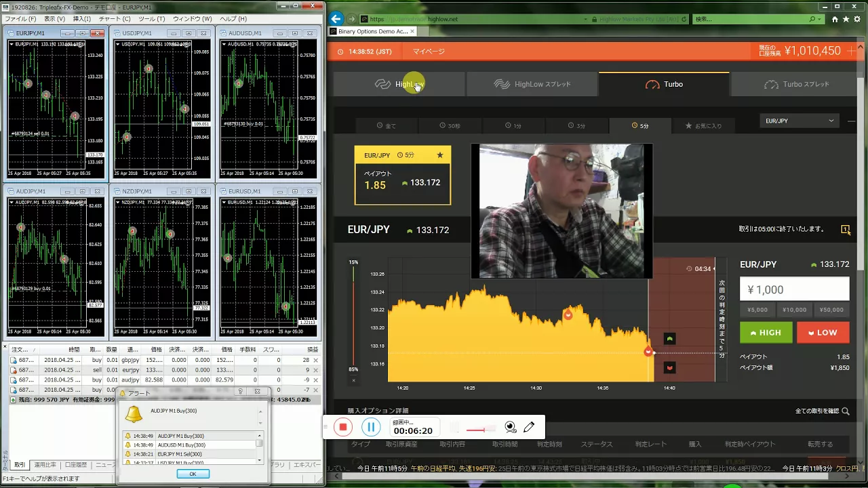Filter by 全て expiry time
Image resolution: width=868 pixels, height=488 pixels.
pos(387,126)
